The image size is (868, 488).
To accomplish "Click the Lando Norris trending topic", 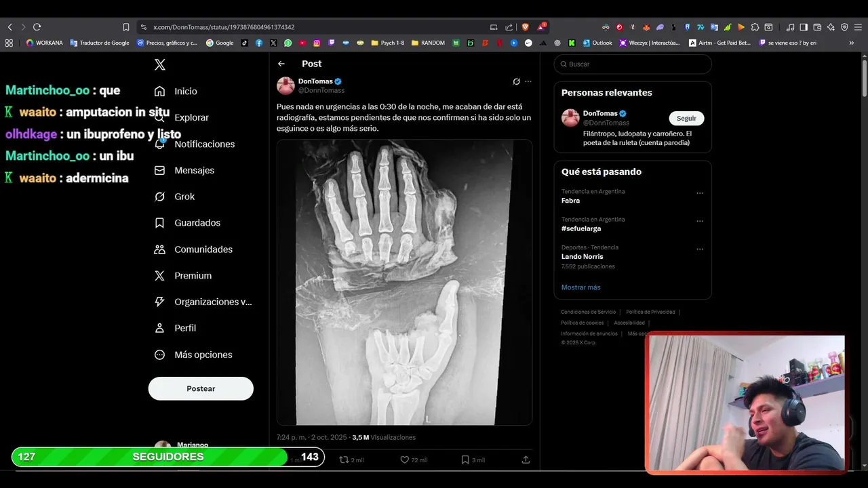I will click(x=582, y=256).
